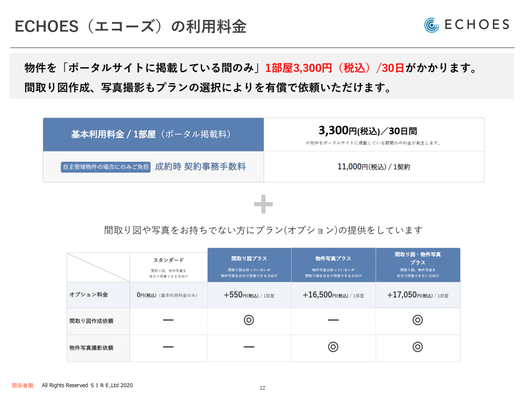Viewport: 525px width, 394px height.
Task: Click the 物件写真プラス plan header
Action: (333, 265)
